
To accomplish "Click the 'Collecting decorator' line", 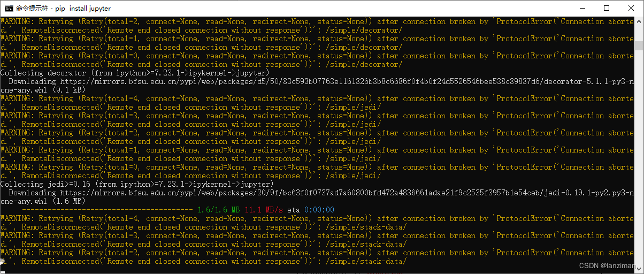I will pos(135,73).
